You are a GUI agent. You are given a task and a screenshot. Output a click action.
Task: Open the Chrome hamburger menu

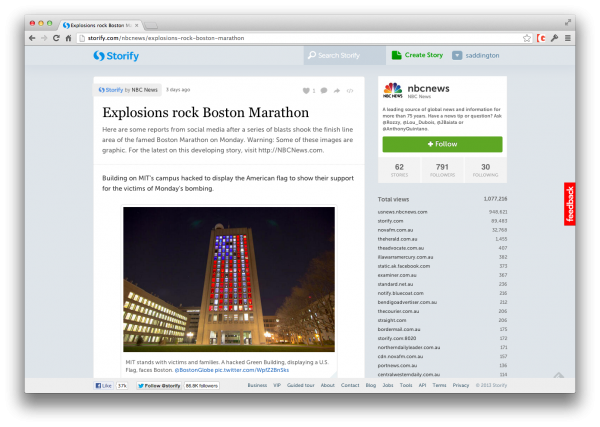[x=568, y=38]
